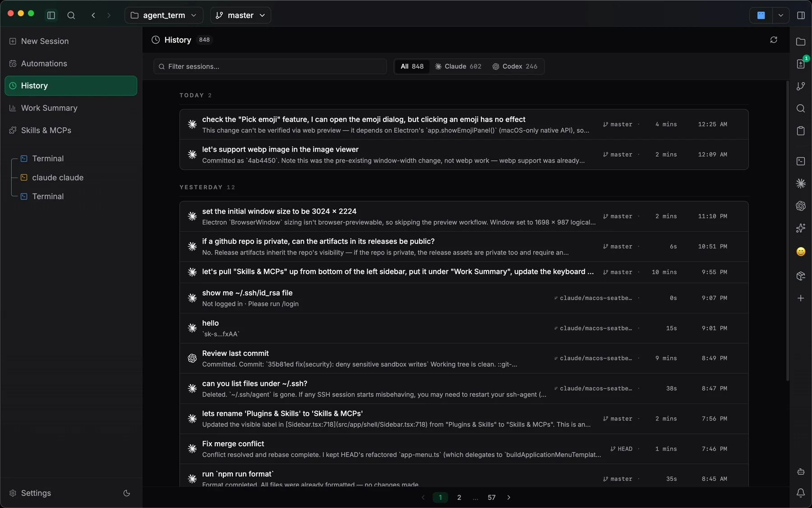Open notifications bell icon

tap(801, 493)
